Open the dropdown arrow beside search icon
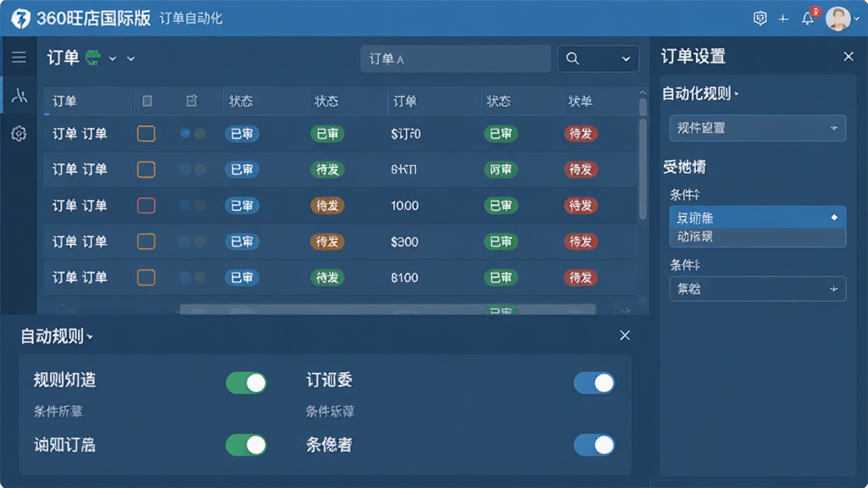The image size is (868, 488). click(x=626, y=58)
